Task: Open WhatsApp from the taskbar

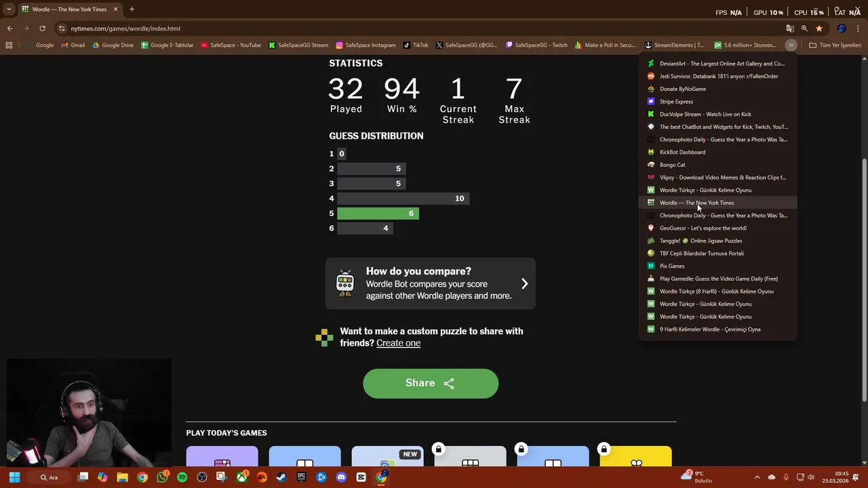Action: click(162, 477)
